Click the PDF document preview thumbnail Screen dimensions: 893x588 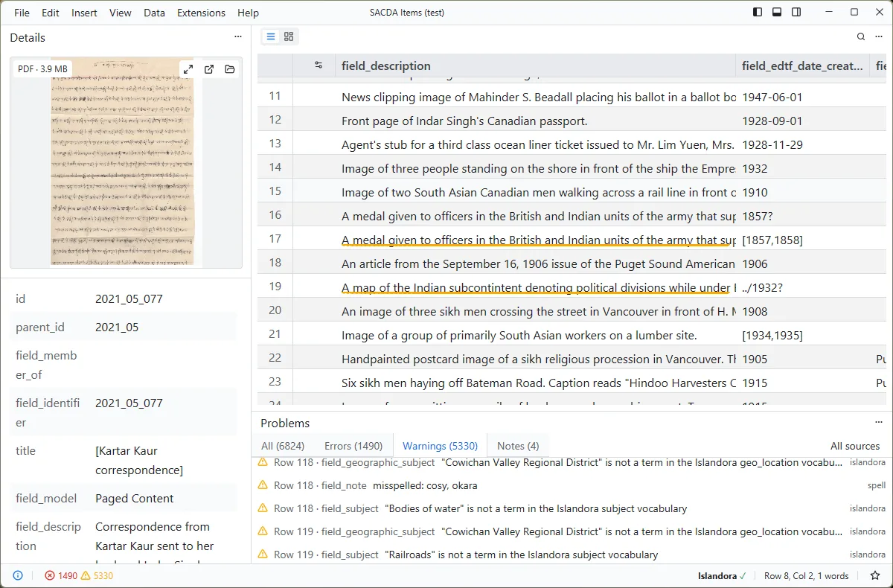[x=125, y=162]
